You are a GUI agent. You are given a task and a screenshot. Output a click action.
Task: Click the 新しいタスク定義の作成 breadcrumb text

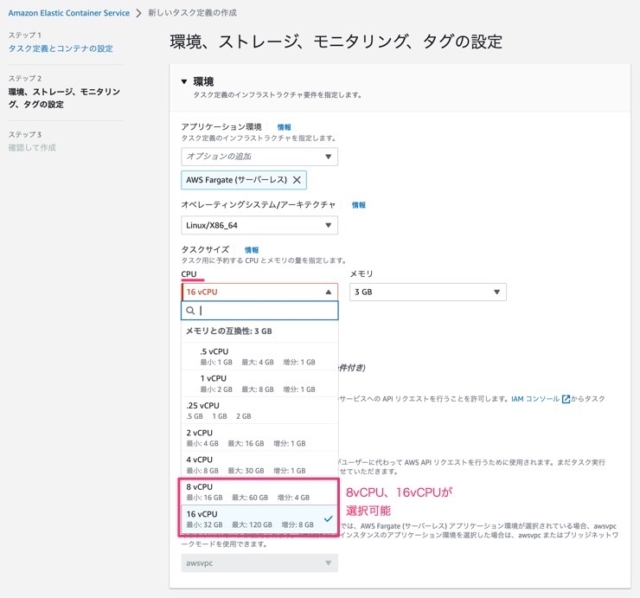192,13
